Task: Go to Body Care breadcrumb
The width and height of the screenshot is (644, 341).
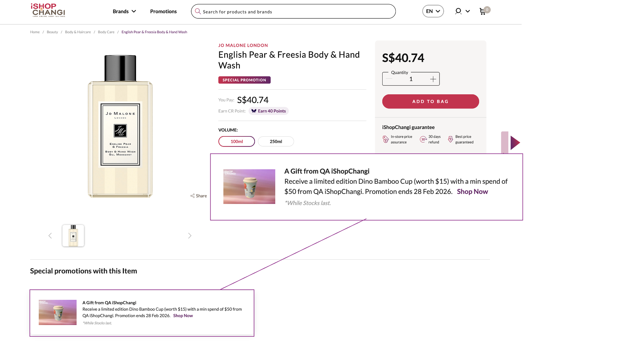Action: pyautogui.click(x=106, y=32)
